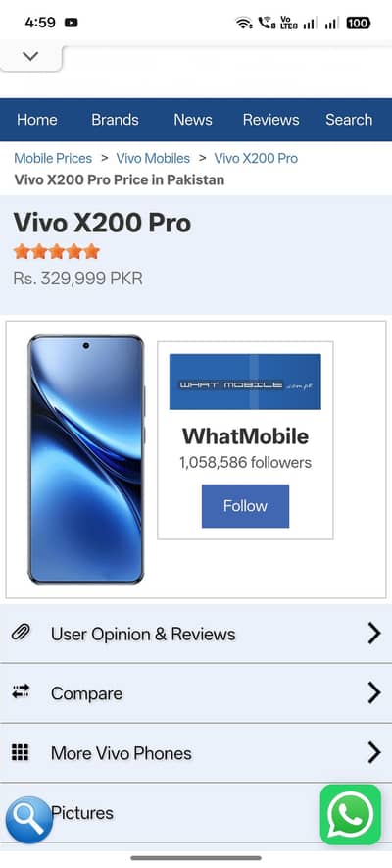Tap the Wi-Fi status icon

[243, 23]
